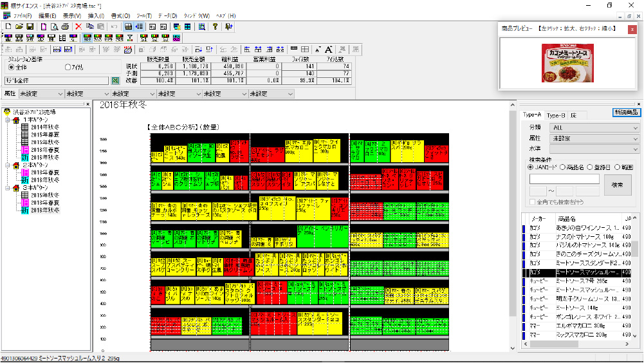Click the 新規商品 button
Screen dimensions: 644x363
[x=625, y=113]
